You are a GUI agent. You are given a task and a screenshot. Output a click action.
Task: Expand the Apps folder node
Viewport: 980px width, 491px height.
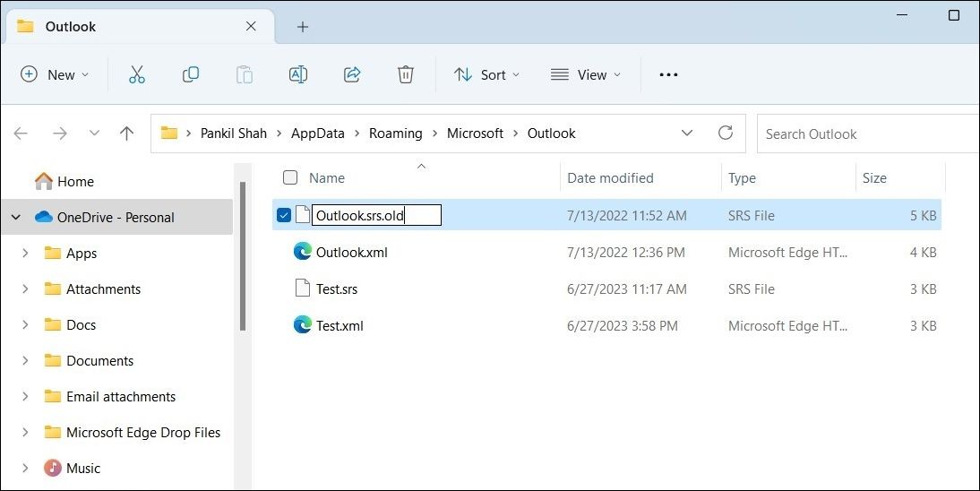pos(25,254)
